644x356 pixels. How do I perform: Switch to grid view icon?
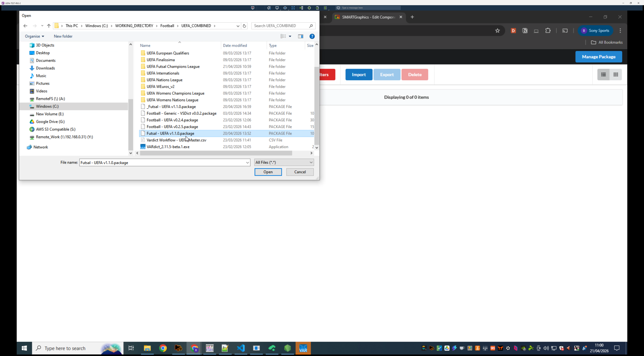point(616,75)
